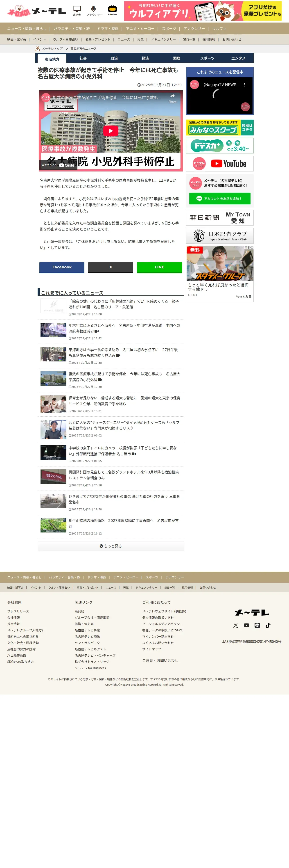Share article on Facebook button

click(x=62, y=267)
